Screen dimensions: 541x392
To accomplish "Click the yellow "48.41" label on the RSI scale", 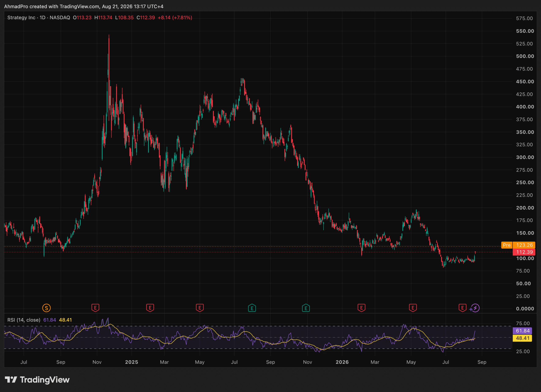I will click(522, 338).
